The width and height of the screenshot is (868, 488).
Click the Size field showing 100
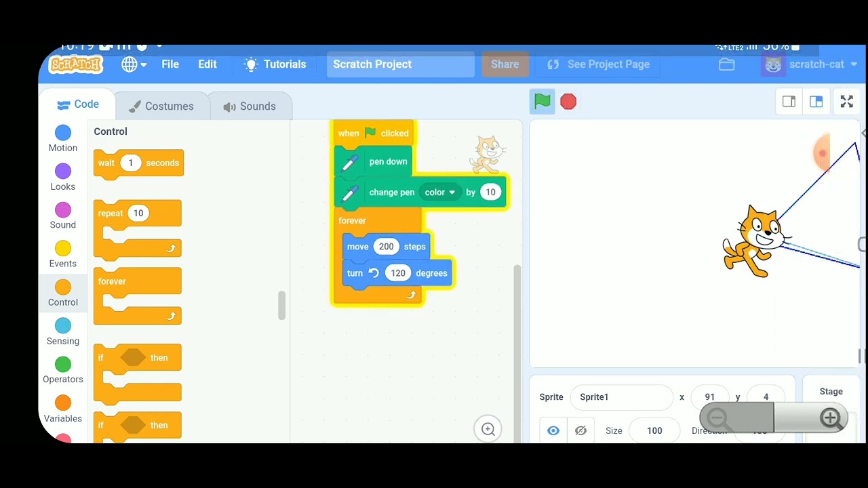[x=654, y=430]
